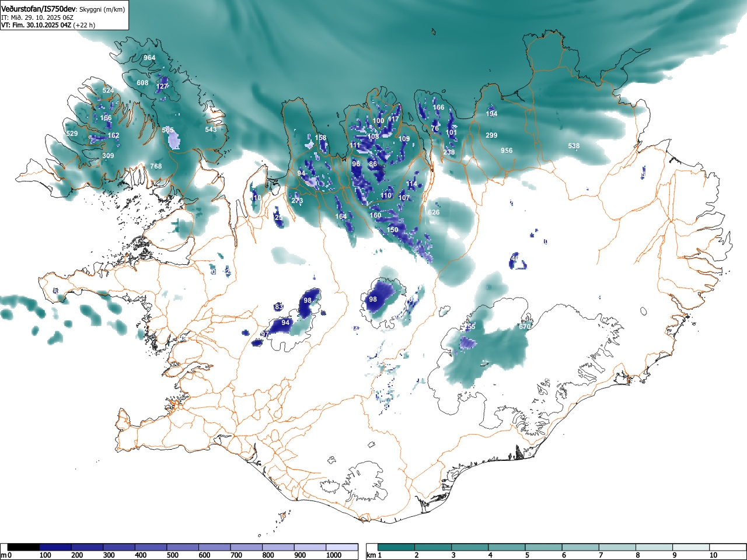
Task: Click the 5–6 km legend color segment
Action: tap(543, 547)
